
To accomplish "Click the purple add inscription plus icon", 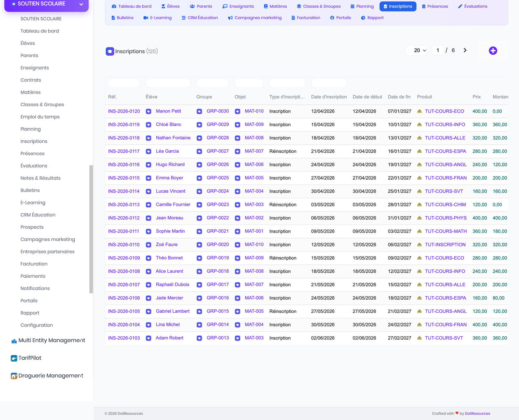I will point(493,51).
